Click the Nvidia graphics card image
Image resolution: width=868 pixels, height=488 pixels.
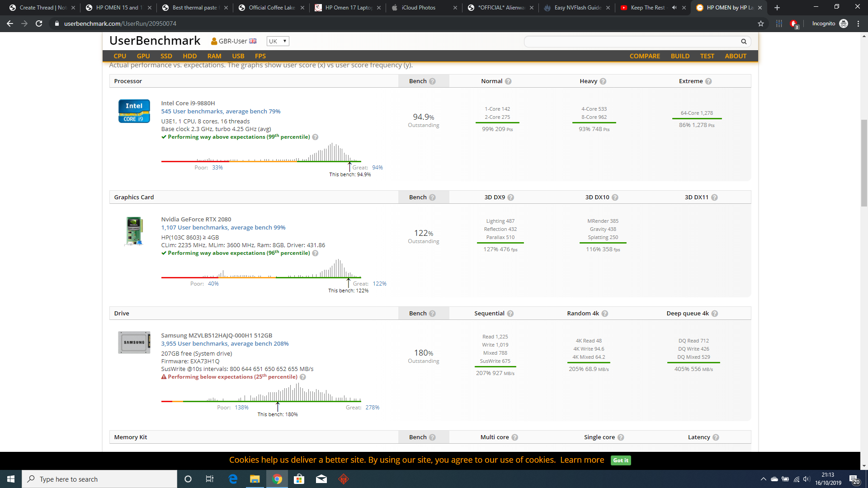coord(134,231)
